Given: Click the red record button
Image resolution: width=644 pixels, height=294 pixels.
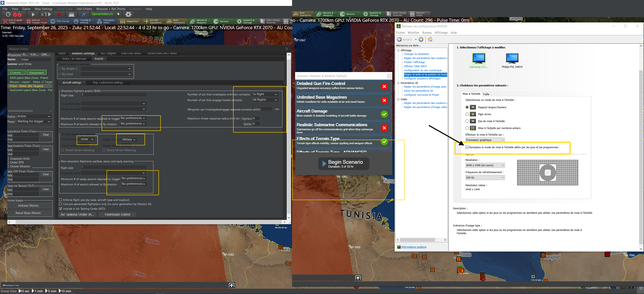Looking at the screenshot, I should pos(59,14).
